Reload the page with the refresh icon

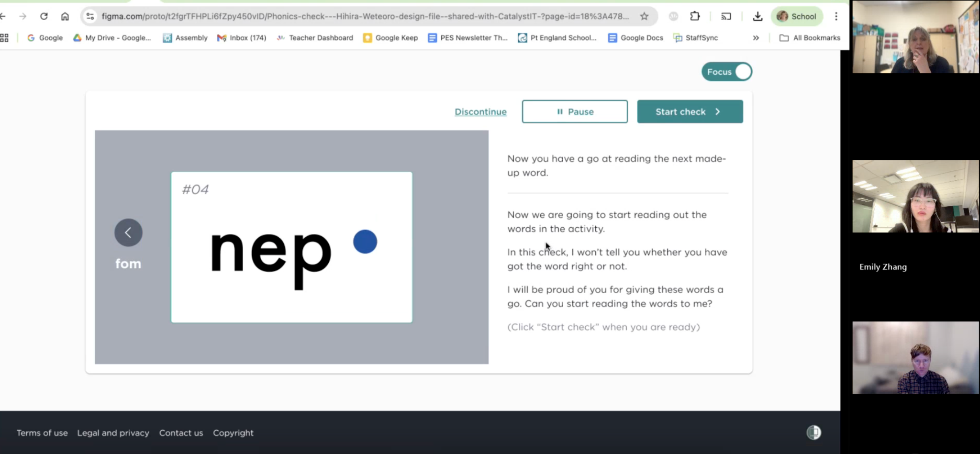[x=44, y=16]
